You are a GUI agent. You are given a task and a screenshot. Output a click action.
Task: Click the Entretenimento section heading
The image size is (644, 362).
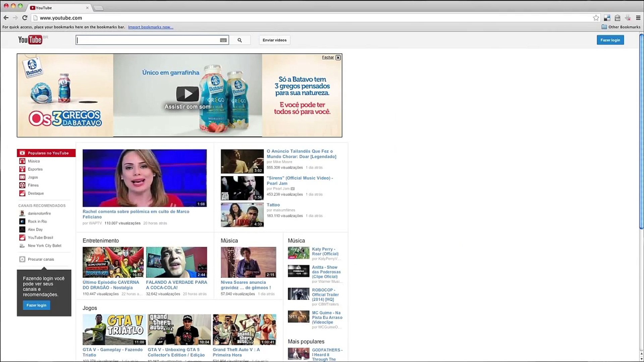(101, 241)
